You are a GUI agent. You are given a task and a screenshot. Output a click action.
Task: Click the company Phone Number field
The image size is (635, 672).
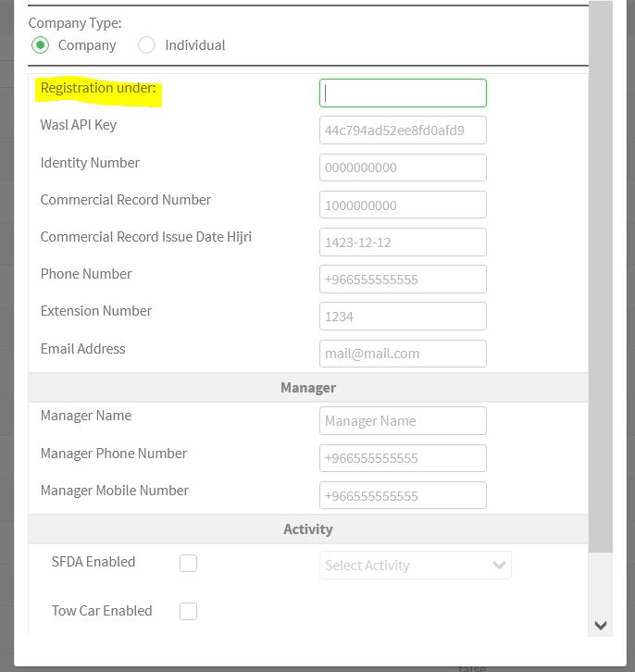coord(403,279)
